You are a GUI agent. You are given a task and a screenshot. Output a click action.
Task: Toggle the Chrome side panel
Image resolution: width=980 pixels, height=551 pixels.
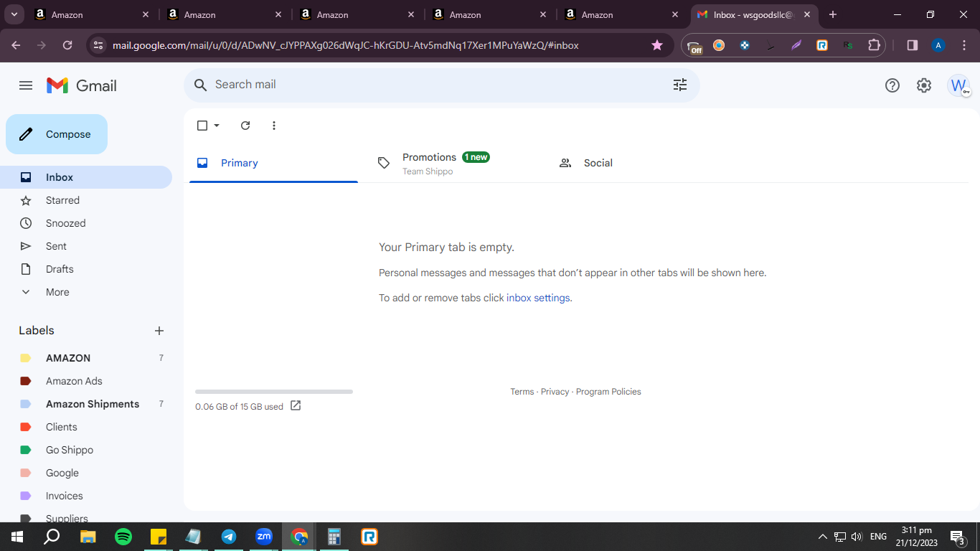[x=913, y=45]
